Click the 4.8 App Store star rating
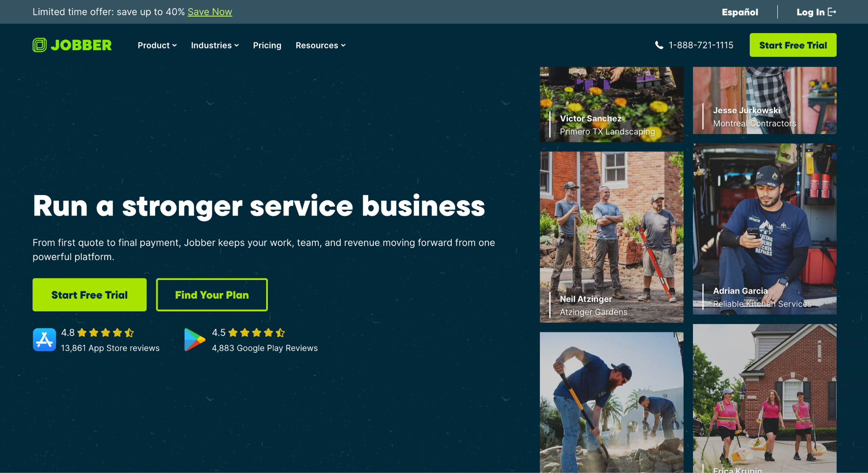 tap(106, 333)
